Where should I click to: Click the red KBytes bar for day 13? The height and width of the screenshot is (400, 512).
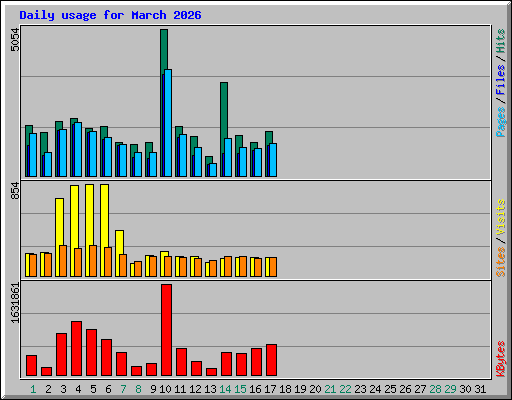coord(211,372)
